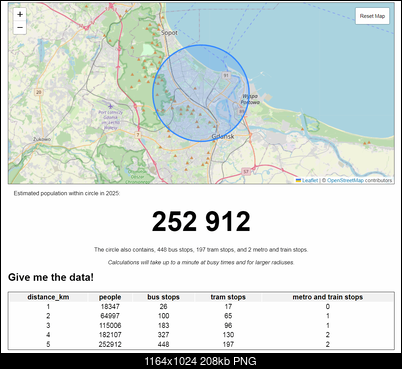Screen dimensions: 402x369
Task: Click the people column header
Action: [110, 297]
